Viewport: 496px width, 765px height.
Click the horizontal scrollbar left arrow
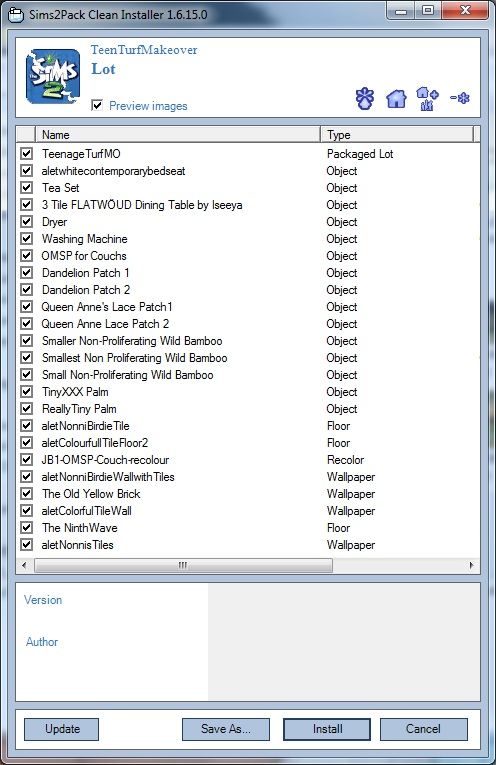[24, 565]
